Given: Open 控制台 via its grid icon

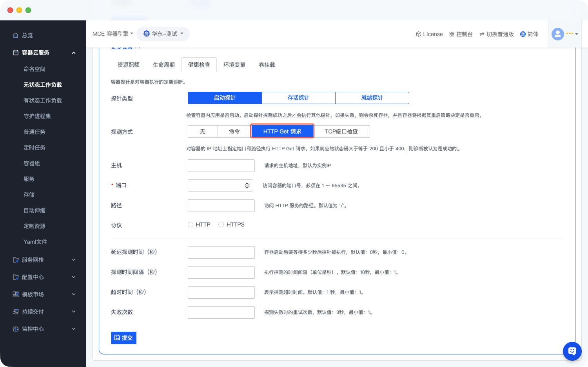Looking at the screenshot, I should click(452, 34).
